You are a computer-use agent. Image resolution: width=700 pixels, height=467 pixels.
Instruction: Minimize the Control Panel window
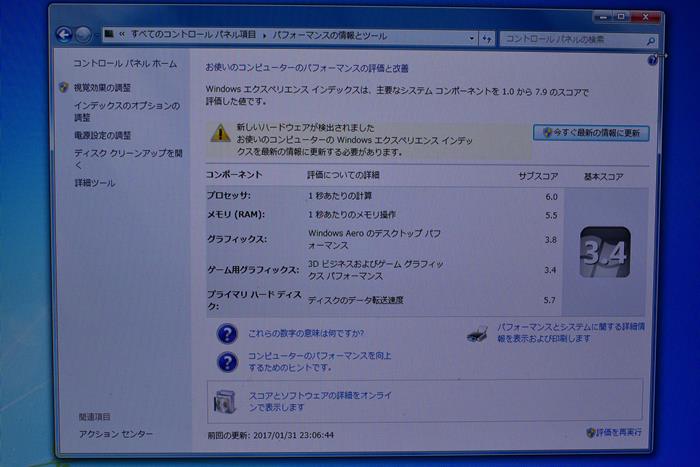coord(603,17)
